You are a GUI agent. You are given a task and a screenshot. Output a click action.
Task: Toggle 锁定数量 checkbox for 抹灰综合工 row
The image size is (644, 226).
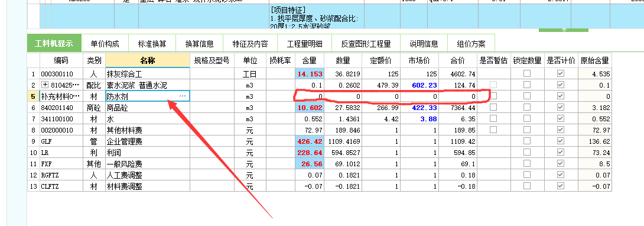coord(527,73)
